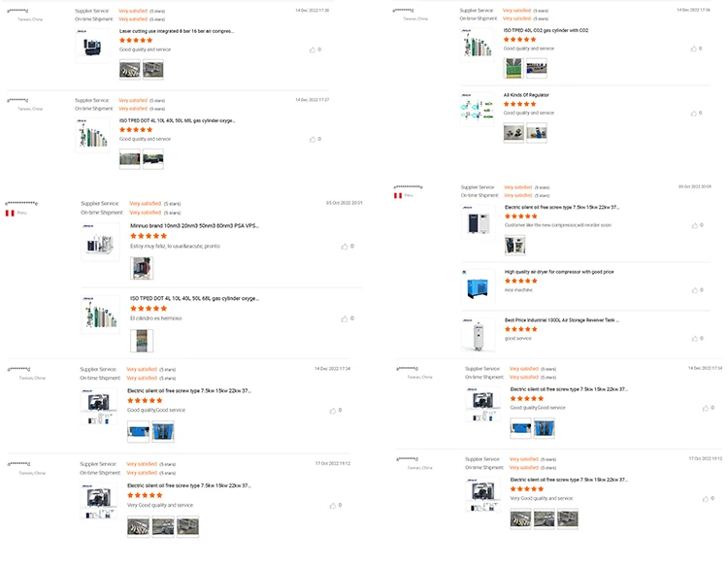Open the All Kinds Of Regulator product image

[478, 108]
